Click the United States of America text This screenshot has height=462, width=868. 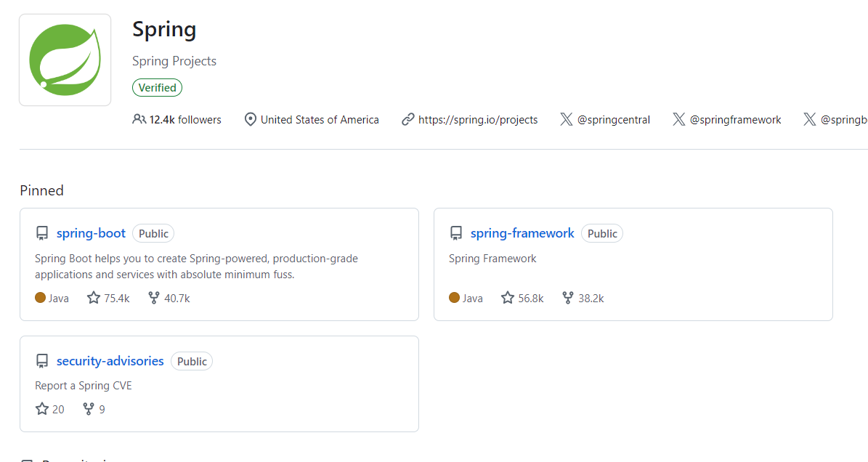click(x=320, y=120)
